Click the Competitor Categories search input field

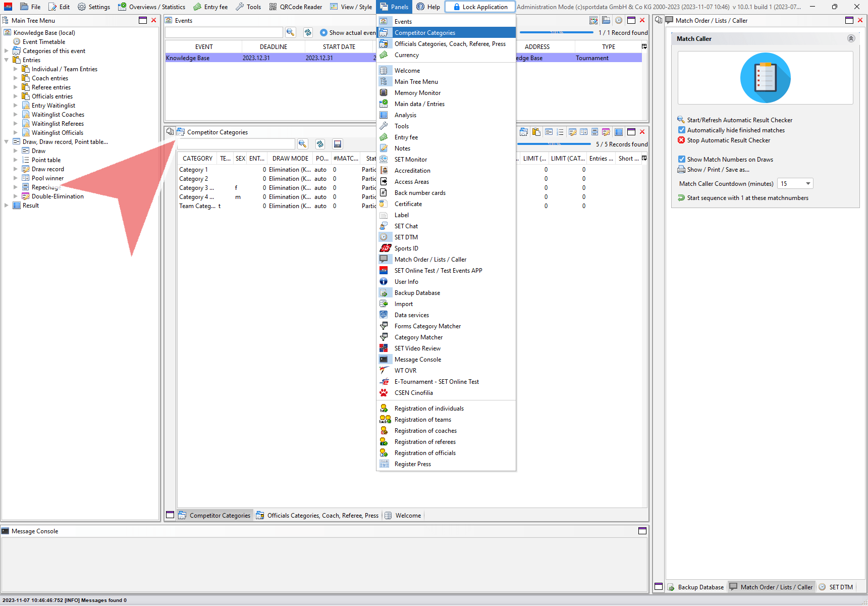click(236, 144)
